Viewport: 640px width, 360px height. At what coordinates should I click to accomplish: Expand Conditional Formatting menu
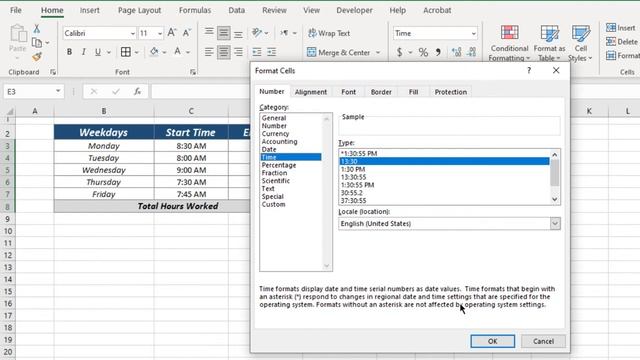tap(509, 43)
